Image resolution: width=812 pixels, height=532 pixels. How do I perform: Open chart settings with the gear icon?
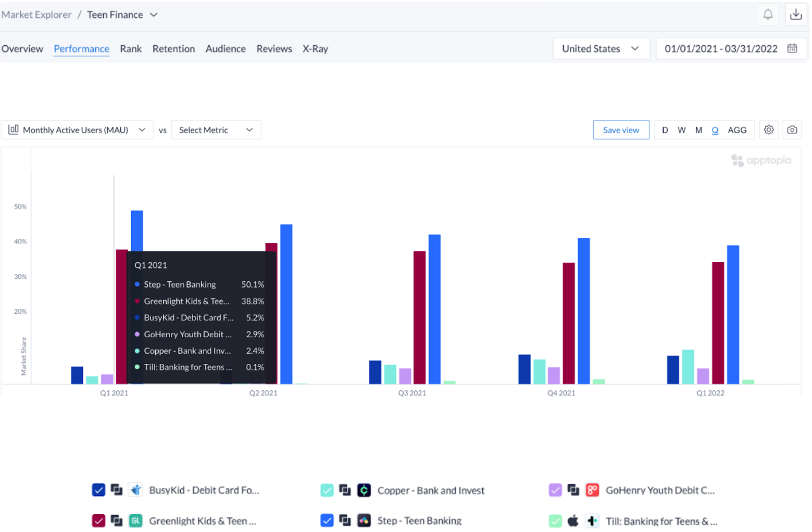click(x=769, y=130)
